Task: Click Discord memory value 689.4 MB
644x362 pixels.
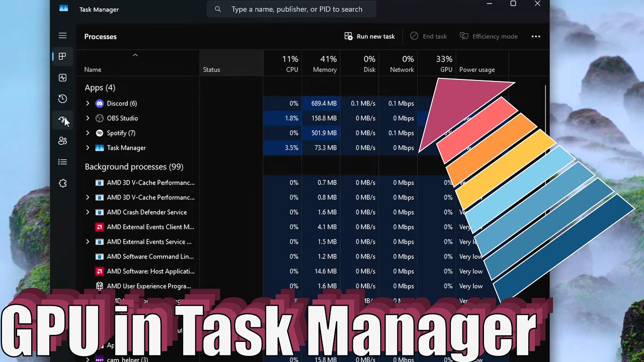Action: tap(324, 104)
